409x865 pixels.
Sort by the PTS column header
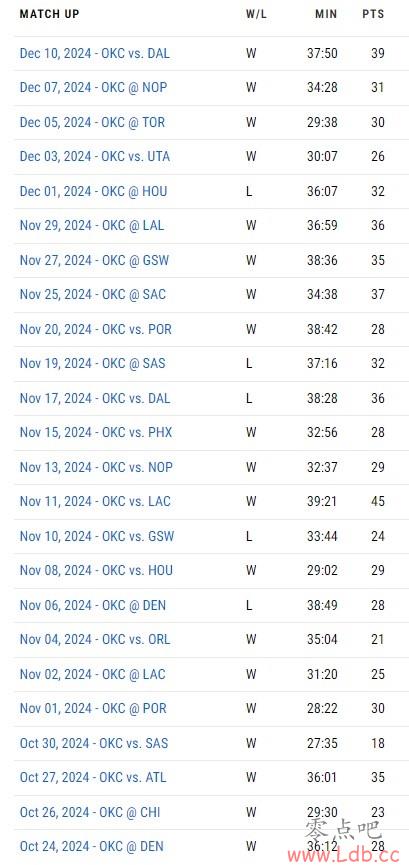pos(373,14)
